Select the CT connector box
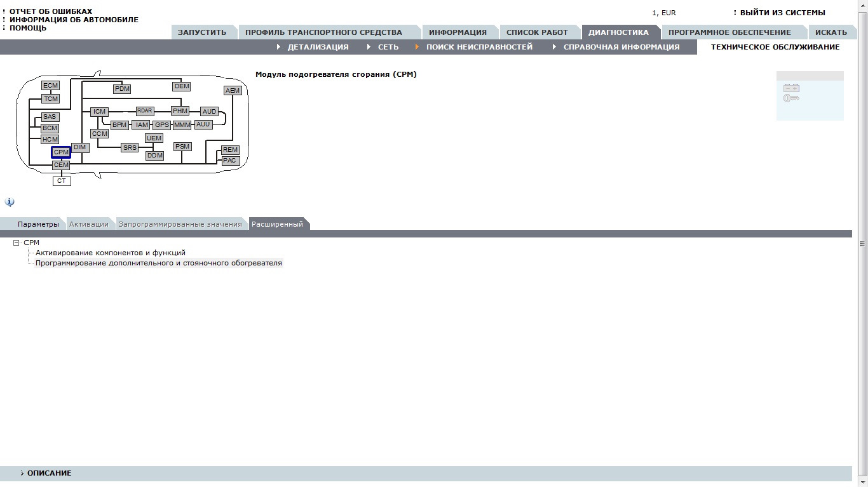Viewport: 868px width, 487px height. coord(62,181)
